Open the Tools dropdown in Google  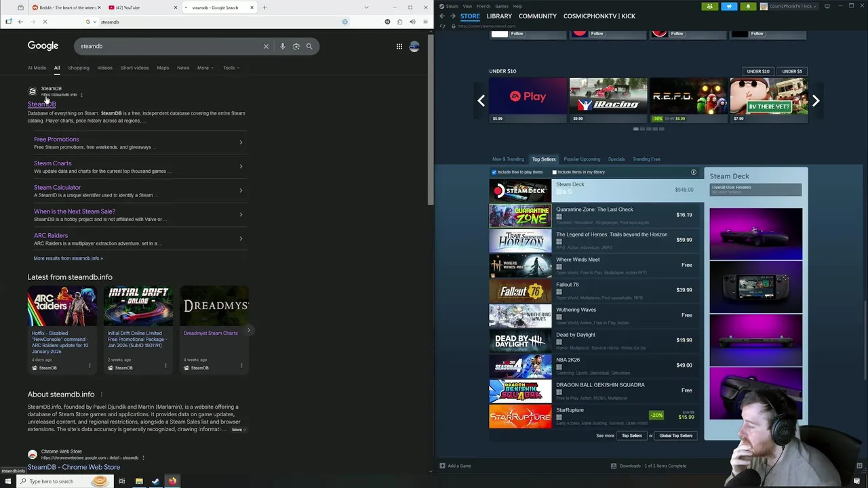[x=231, y=68]
